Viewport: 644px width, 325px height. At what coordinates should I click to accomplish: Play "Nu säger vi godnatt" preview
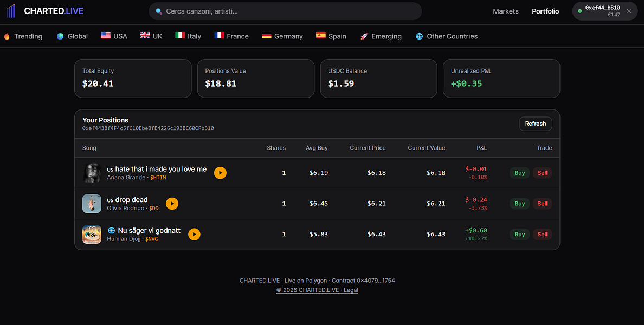pyautogui.click(x=194, y=235)
